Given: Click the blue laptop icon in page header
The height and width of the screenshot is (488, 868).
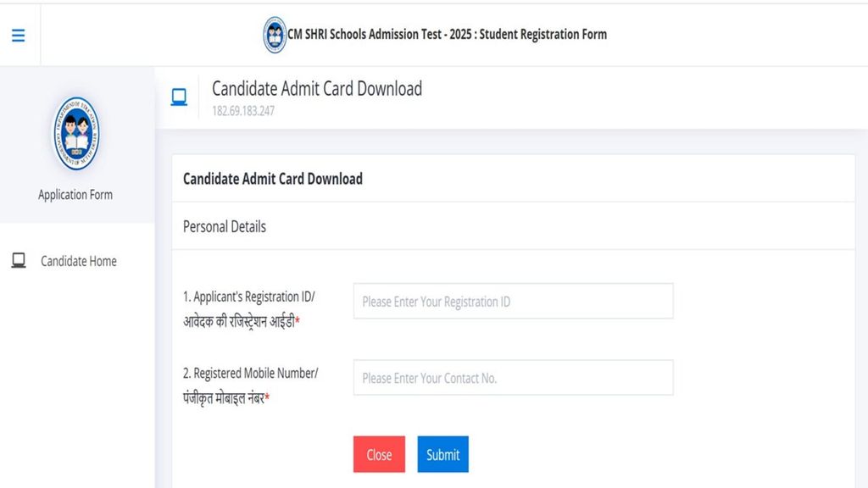Looking at the screenshot, I should (179, 97).
